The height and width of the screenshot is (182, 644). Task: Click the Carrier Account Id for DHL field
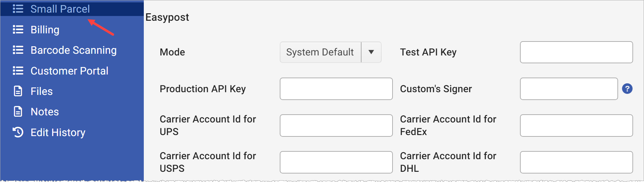[x=576, y=162]
